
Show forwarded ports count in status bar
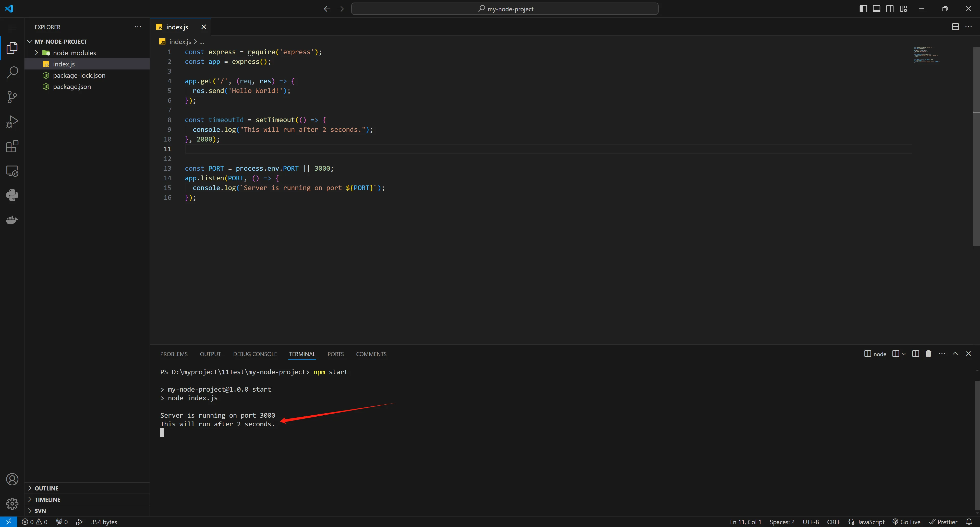pyautogui.click(x=62, y=522)
